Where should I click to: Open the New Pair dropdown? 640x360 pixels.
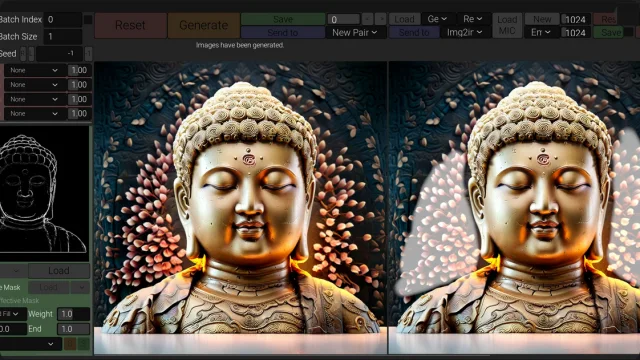(x=355, y=32)
